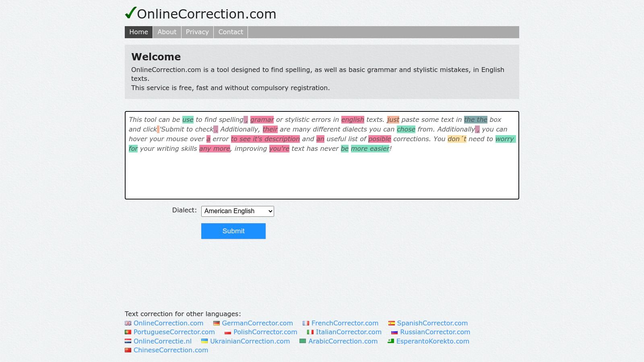Click the highlighted word "gramar"
Image resolution: width=644 pixels, height=362 pixels.
[262, 119]
